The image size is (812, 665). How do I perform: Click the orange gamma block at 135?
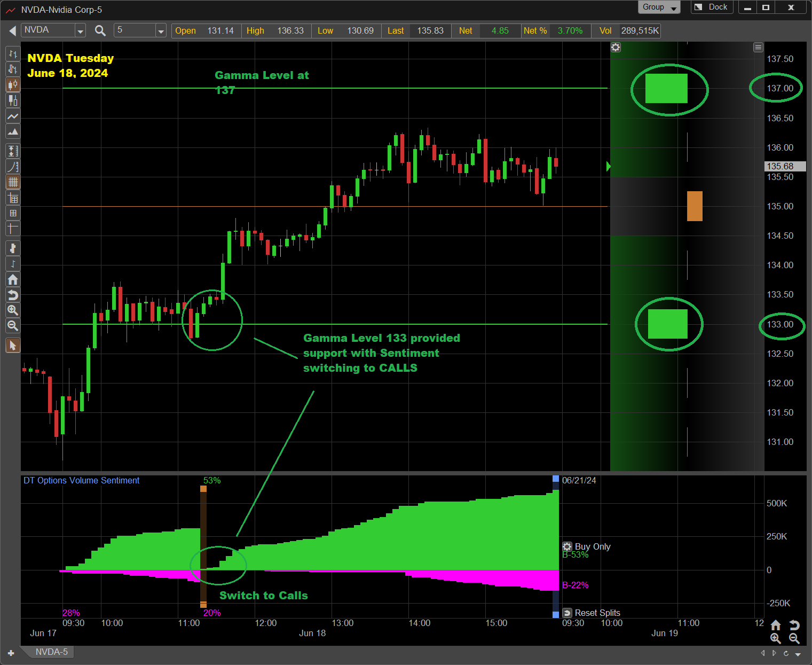click(695, 206)
